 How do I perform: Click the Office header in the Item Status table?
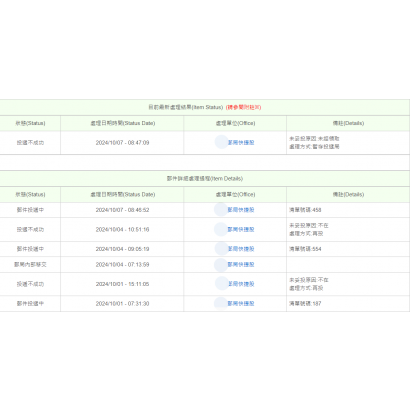[x=235, y=123]
